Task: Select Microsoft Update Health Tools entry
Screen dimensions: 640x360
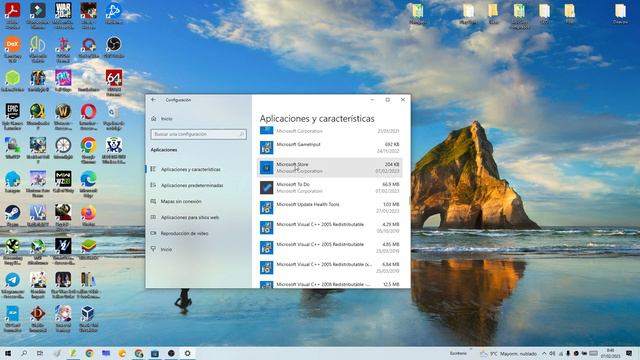Action: (330, 207)
